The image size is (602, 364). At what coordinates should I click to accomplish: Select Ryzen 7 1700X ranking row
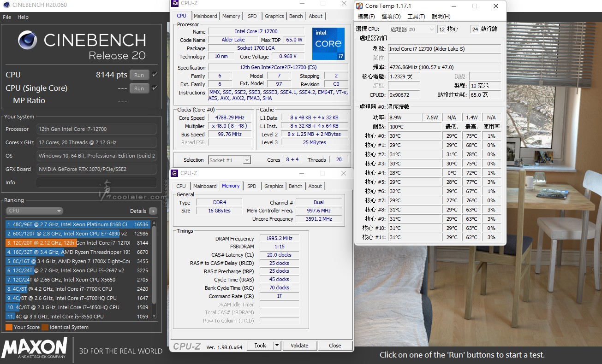pyautogui.click(x=77, y=261)
